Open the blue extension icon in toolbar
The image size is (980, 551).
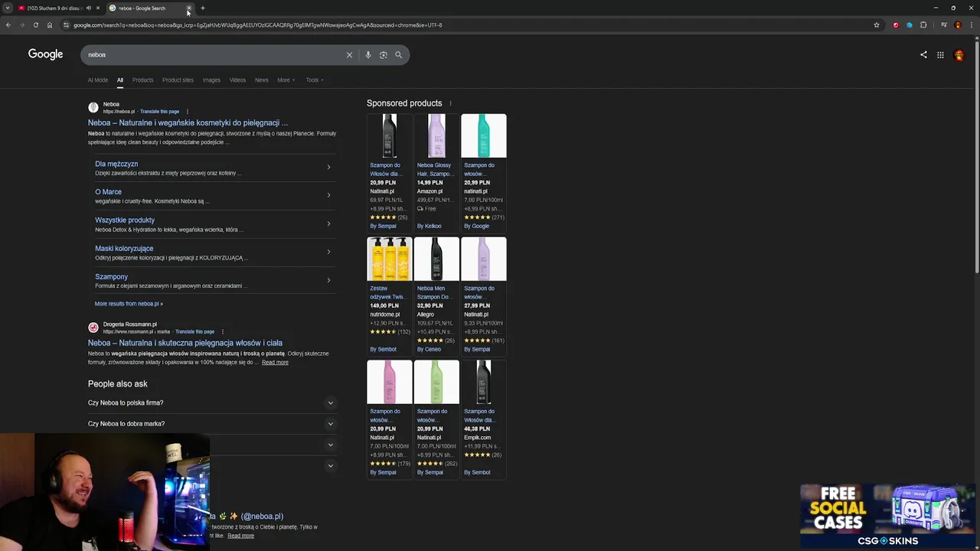(x=910, y=24)
